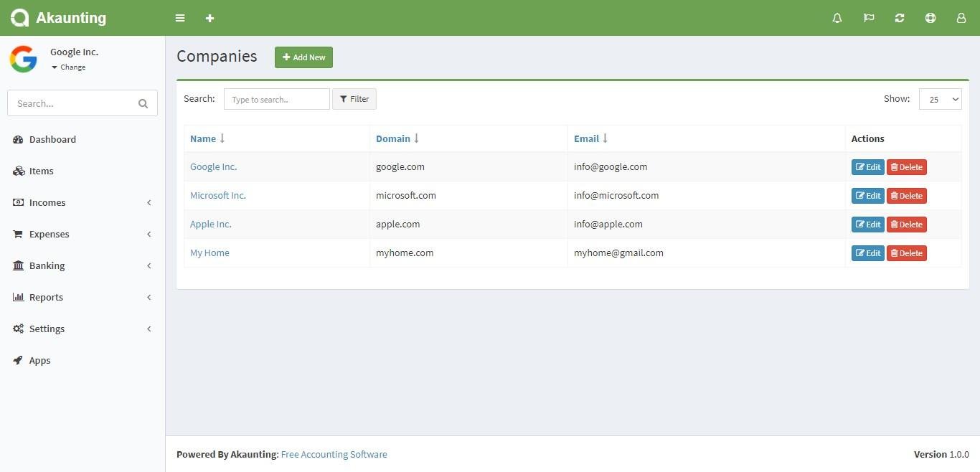
Task: Open the Free Accounting Software footer link
Action: (334, 454)
